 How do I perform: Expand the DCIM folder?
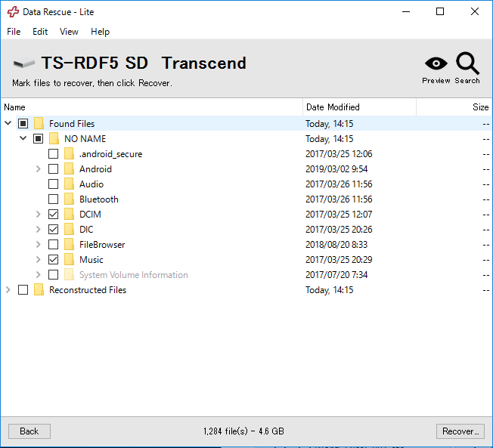point(39,215)
